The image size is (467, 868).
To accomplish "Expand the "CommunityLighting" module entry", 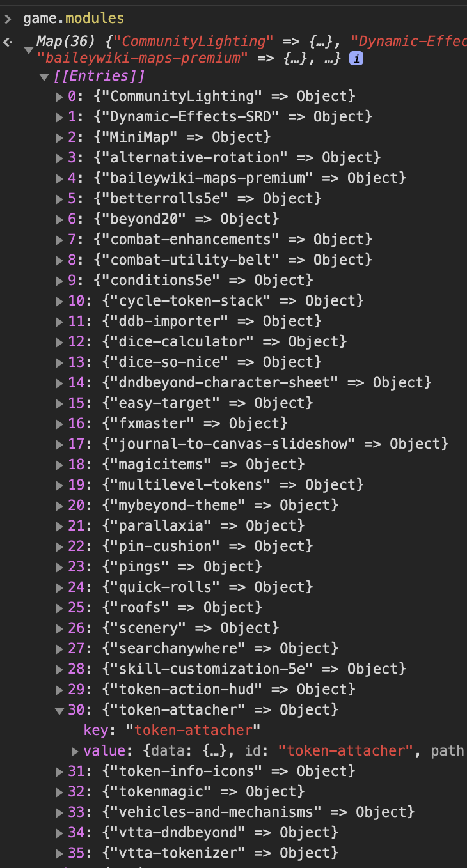I will coord(59,96).
